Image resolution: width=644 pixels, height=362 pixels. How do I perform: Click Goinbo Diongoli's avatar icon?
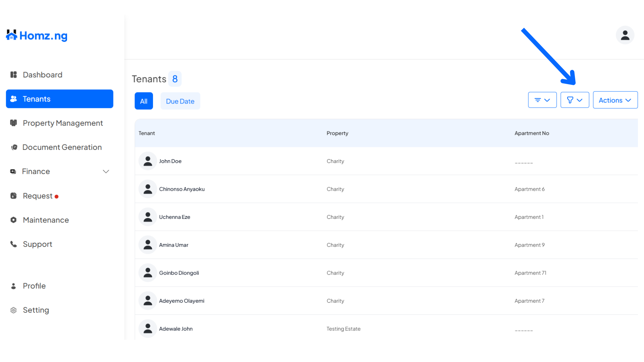click(x=148, y=273)
